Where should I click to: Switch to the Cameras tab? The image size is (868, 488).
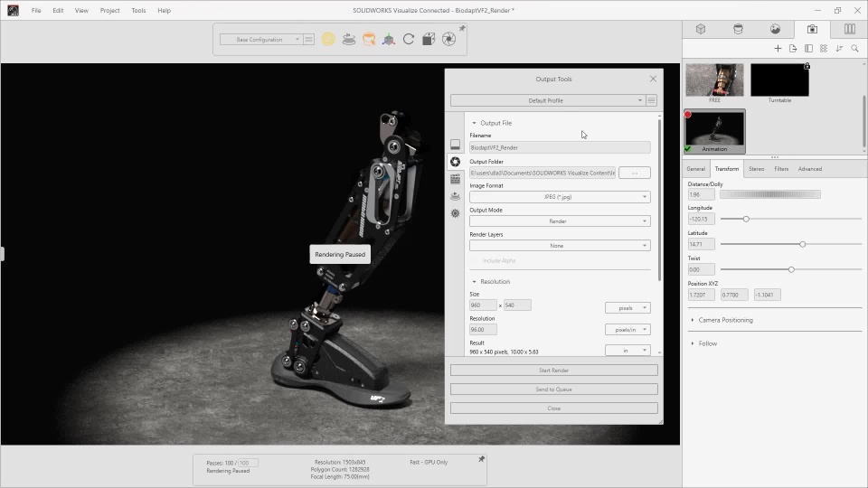[812, 29]
